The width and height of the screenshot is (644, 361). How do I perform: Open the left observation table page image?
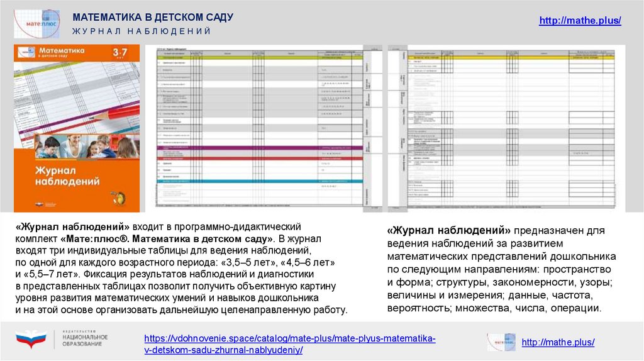click(x=264, y=128)
